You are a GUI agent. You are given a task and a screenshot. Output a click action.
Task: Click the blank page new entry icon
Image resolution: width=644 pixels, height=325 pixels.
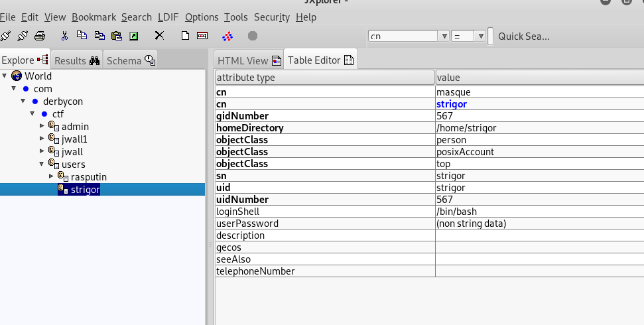[186, 36]
